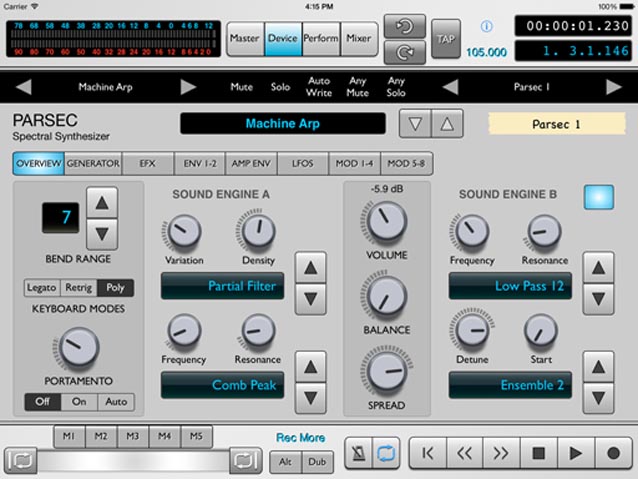The height and width of the screenshot is (479, 638).
Task: Open the ENV 1-2 tab
Action: click(199, 164)
